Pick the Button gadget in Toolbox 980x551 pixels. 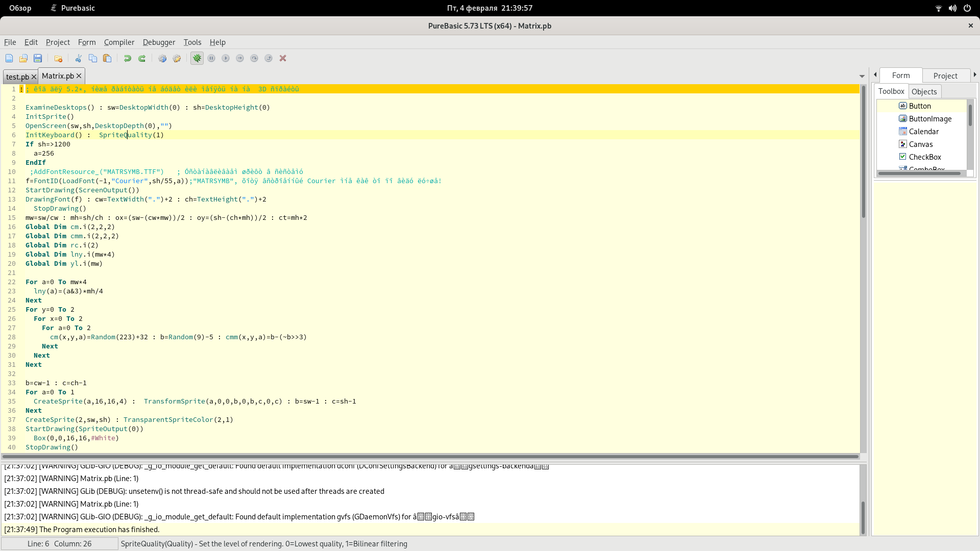(922, 106)
